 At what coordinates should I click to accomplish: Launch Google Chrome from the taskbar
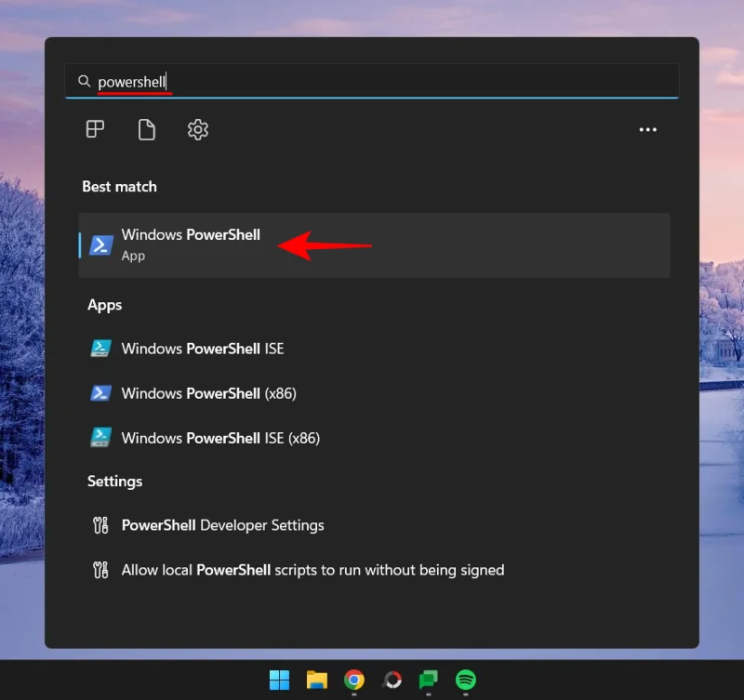354,680
